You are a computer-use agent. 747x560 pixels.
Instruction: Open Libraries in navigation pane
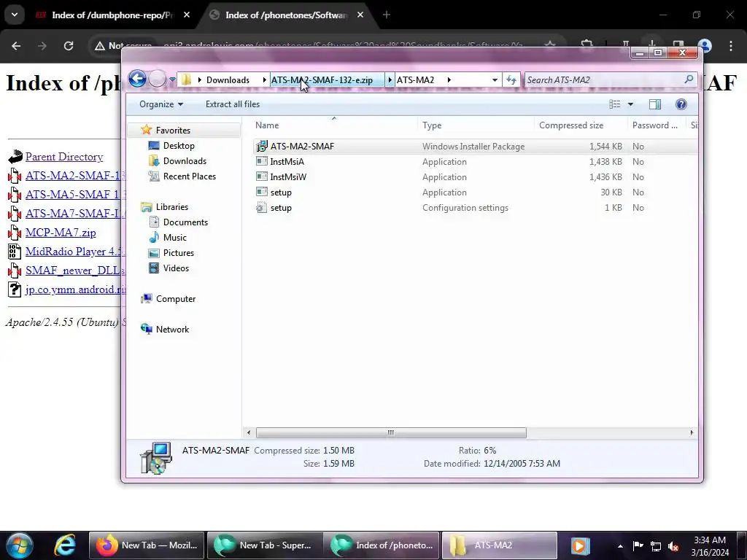172,206
